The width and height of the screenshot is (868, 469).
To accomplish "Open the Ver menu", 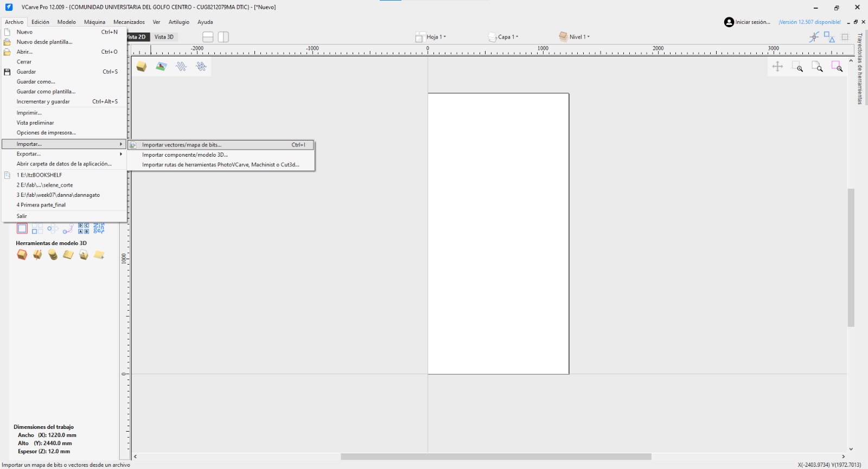I will pos(156,22).
